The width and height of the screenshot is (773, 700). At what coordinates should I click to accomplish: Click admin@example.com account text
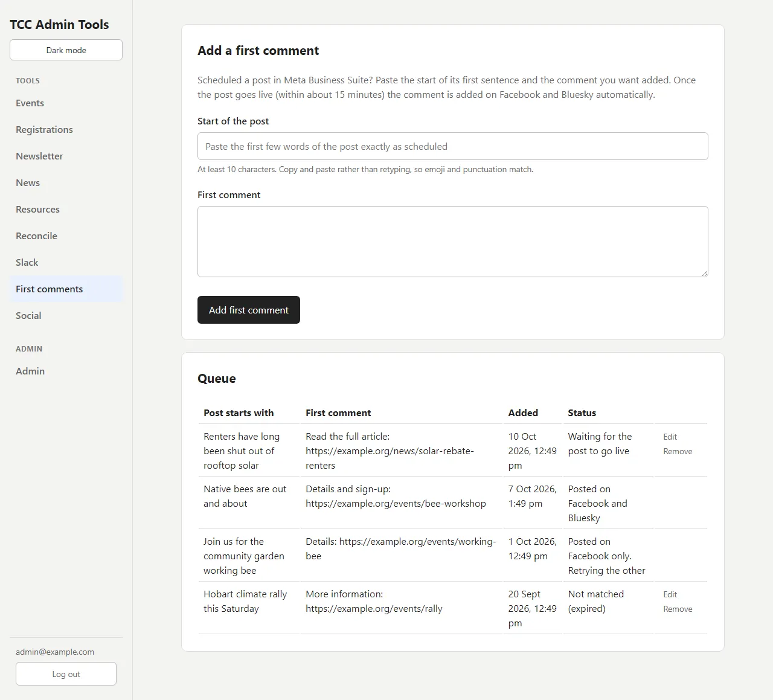[x=55, y=652]
